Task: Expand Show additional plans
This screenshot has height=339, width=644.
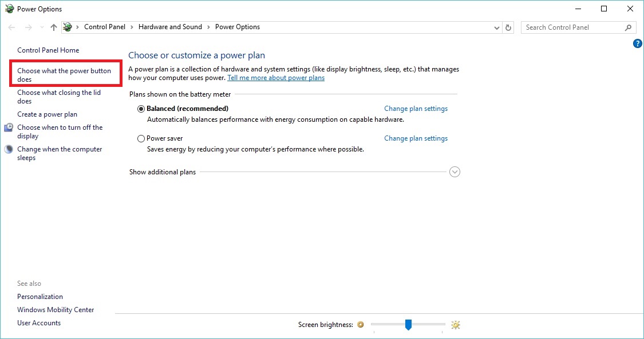Action: pos(455,172)
